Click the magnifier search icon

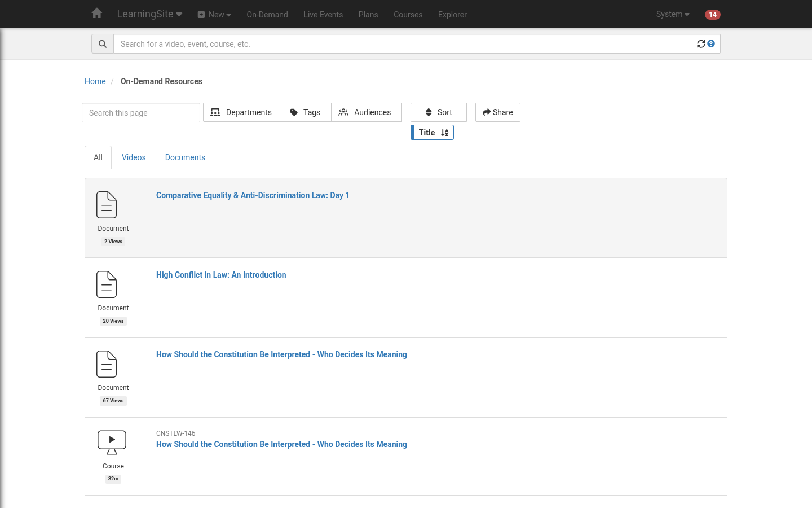coord(103,44)
